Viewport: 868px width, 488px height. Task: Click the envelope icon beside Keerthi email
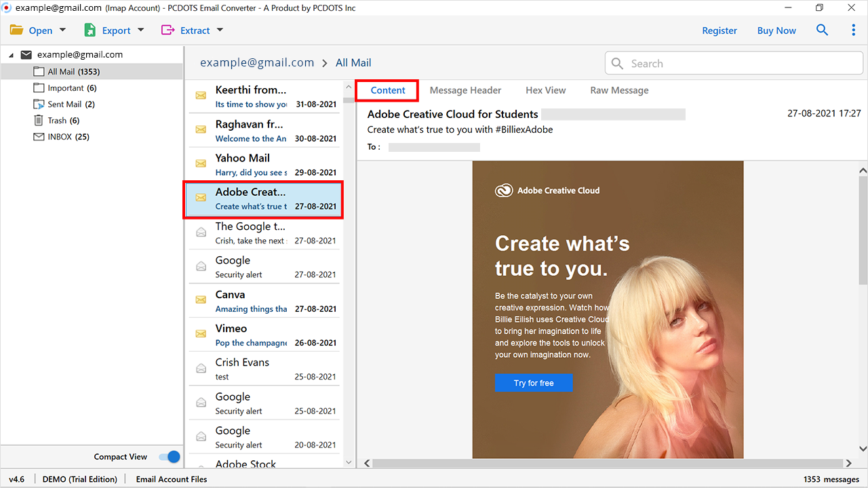tap(201, 96)
